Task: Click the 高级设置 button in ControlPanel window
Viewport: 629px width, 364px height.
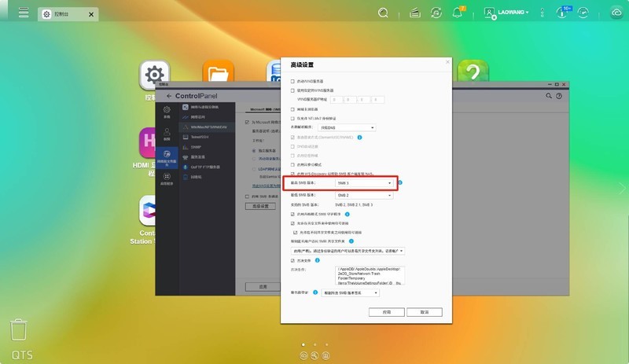Action: pos(260,206)
